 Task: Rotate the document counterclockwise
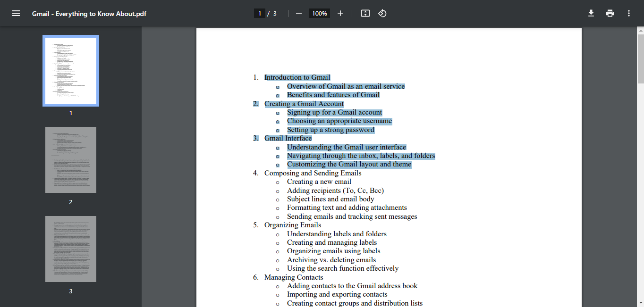tap(382, 13)
